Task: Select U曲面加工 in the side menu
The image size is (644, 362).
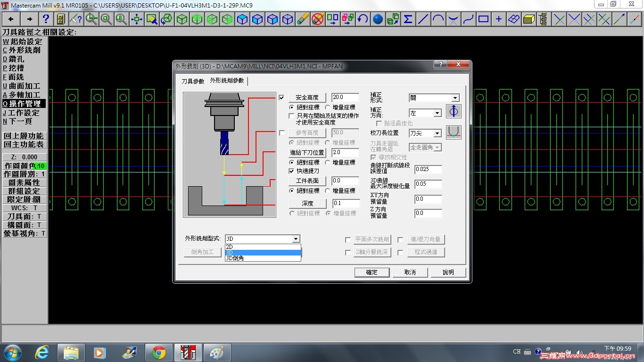Action: (x=22, y=86)
